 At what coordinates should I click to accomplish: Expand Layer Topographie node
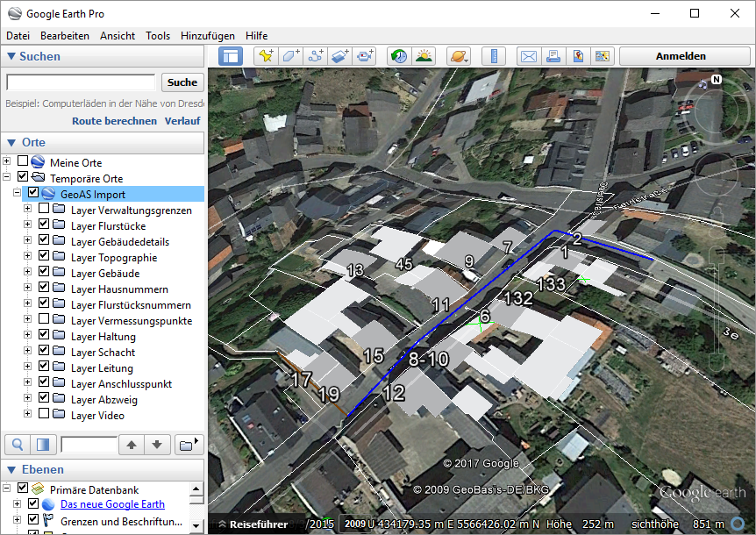[x=27, y=255]
